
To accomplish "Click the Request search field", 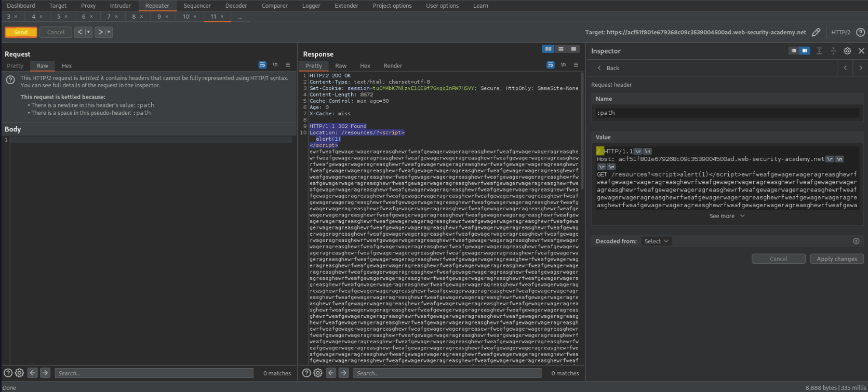I will click(x=154, y=373).
